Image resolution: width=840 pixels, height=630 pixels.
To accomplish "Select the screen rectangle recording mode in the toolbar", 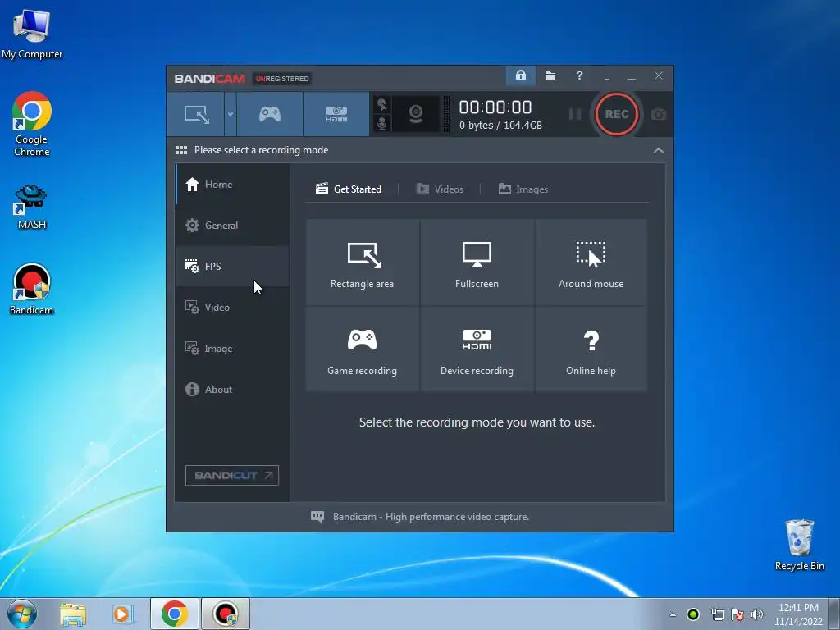I will [195, 114].
